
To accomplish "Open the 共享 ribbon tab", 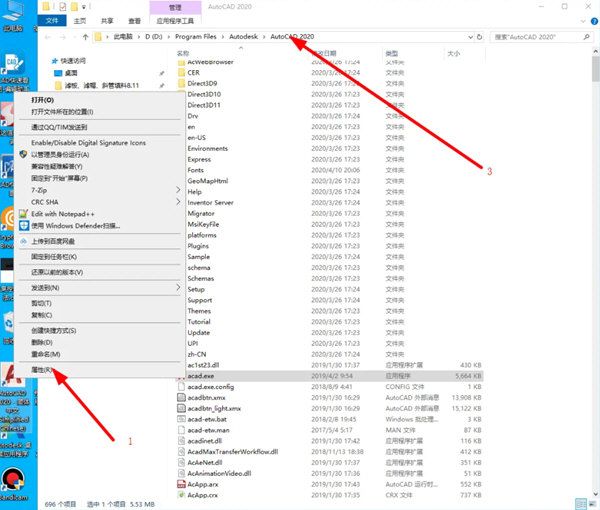I will point(107,21).
